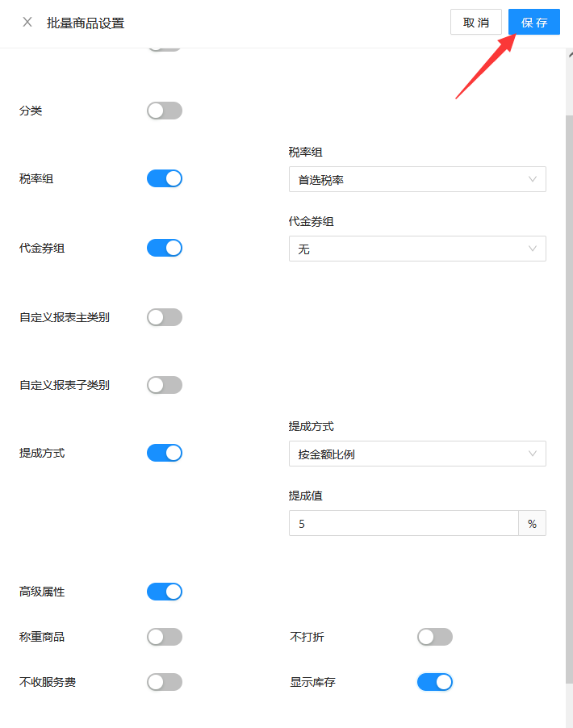Open the 首选税率 dropdown

[x=417, y=179]
